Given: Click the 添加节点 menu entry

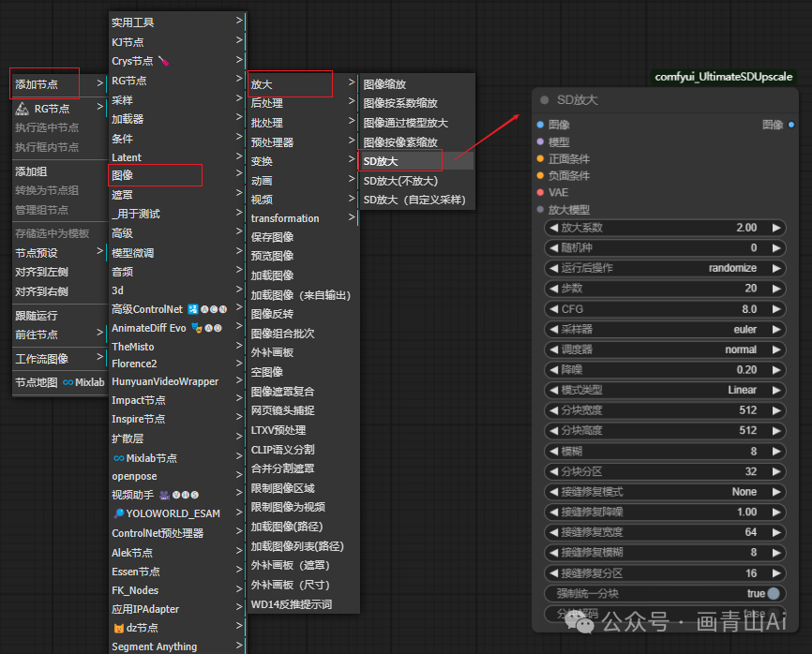Looking at the screenshot, I should (44, 83).
